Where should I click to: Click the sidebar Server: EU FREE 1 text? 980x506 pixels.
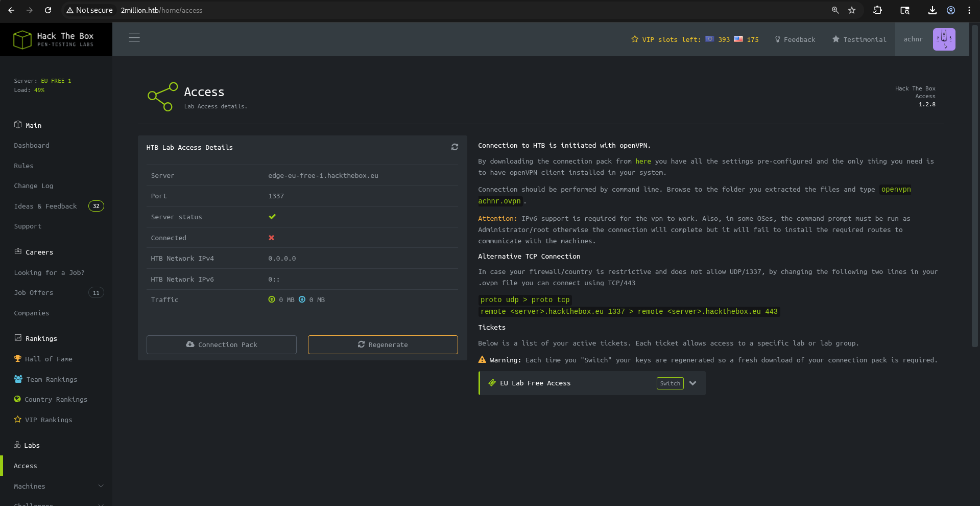point(43,81)
